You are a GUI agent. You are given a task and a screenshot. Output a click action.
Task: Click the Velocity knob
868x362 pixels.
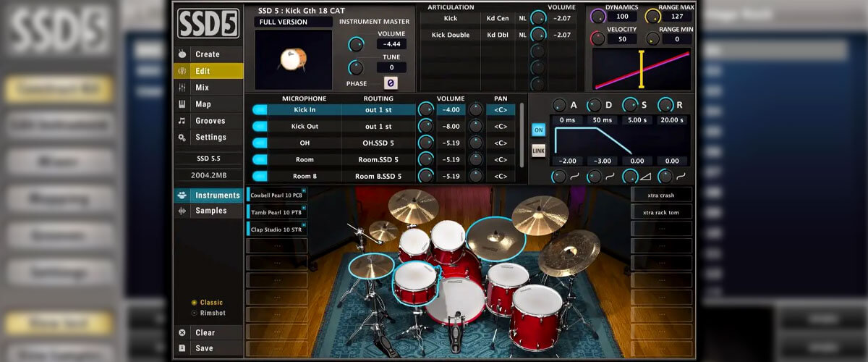click(x=598, y=39)
